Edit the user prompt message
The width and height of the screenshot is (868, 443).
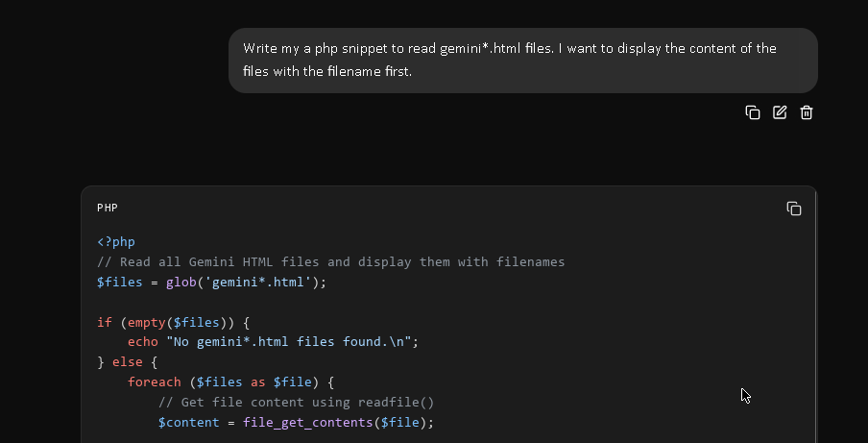[x=780, y=112]
